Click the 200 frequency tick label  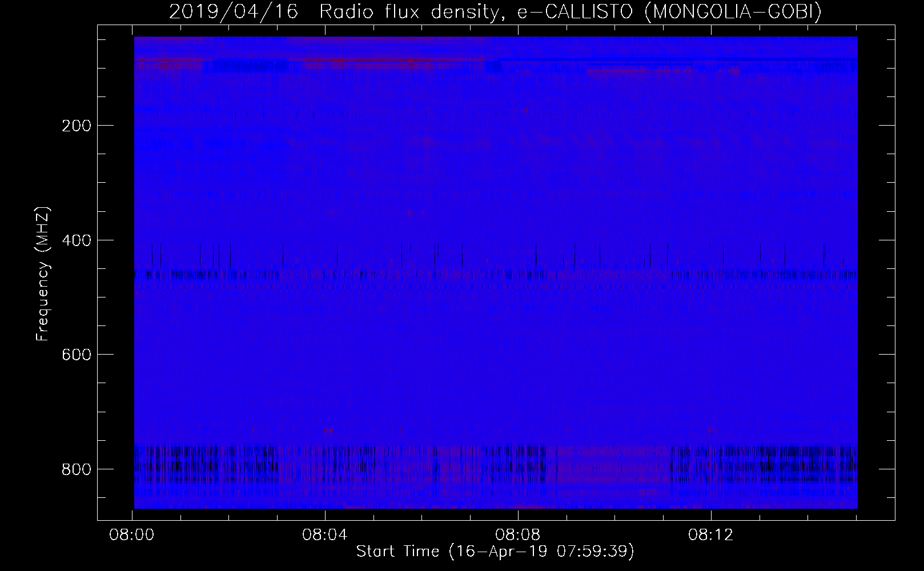[x=76, y=125]
